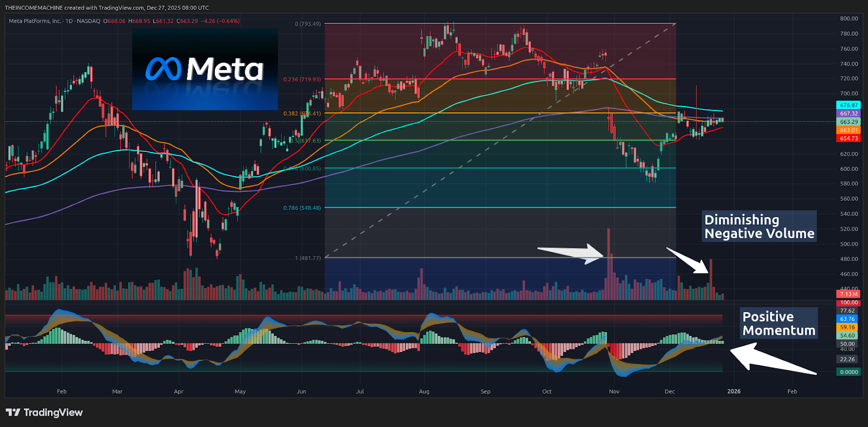Click the green 663.29 last price tag
This screenshot has height=427, width=868.
(849, 122)
